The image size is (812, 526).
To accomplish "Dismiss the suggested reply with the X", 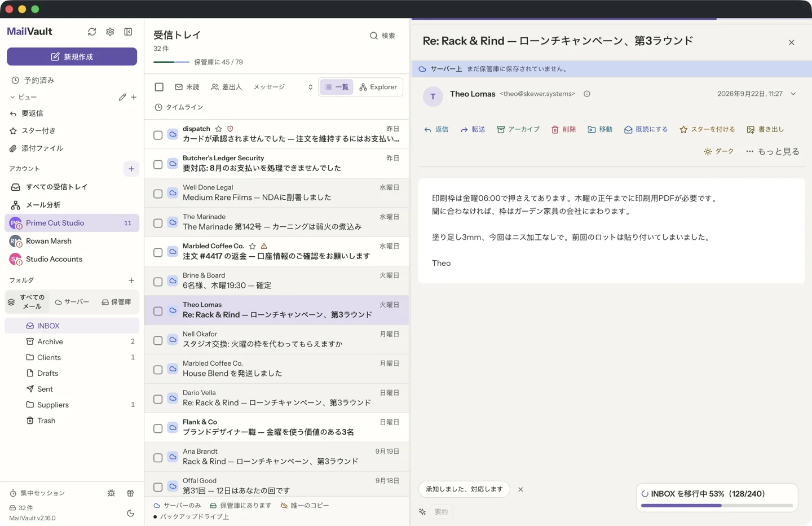I will click(x=520, y=489).
